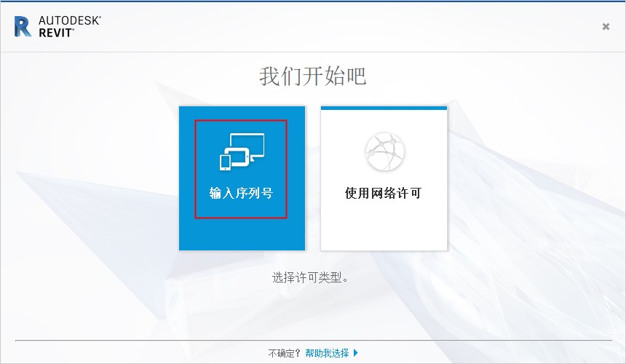
Task: Click the 我们开始吧 heading
Action: click(x=312, y=76)
